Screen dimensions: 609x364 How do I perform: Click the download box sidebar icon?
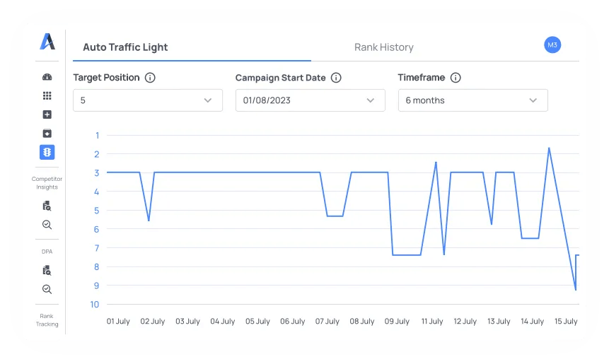47,134
